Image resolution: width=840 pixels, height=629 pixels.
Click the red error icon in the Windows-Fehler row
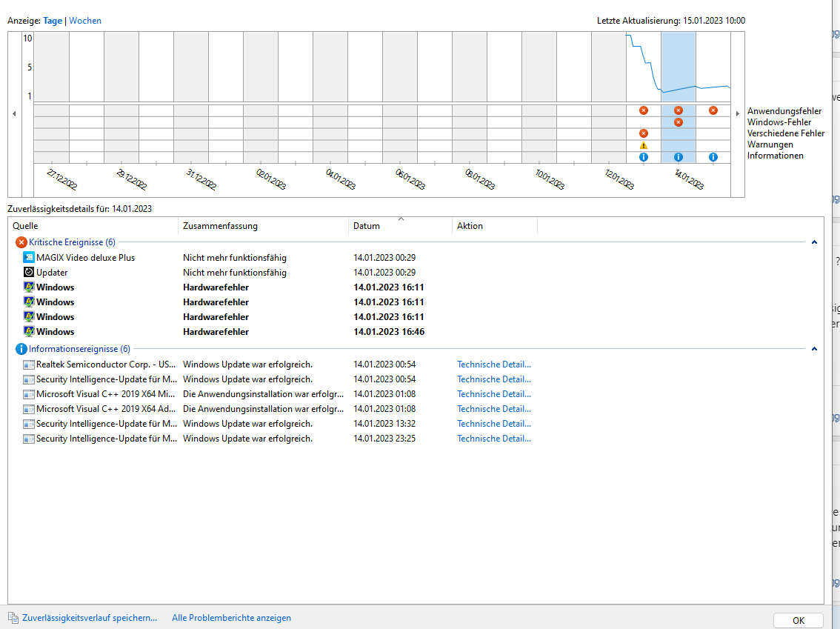(678, 122)
